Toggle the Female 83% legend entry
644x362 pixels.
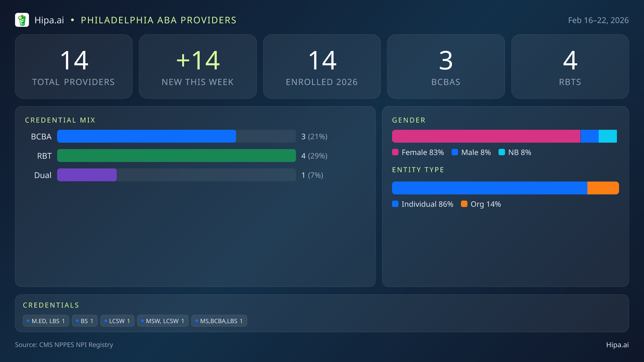pos(418,152)
